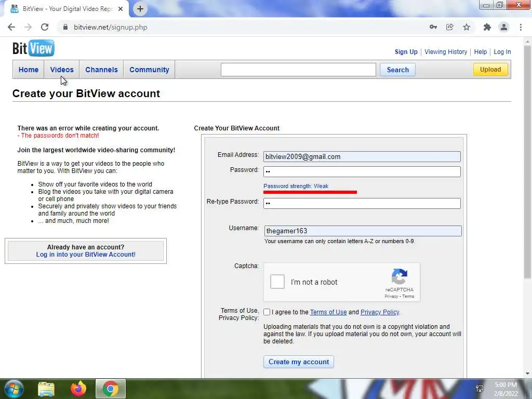Bookmark this page with the star icon
Screen dimensions: 532x399
[x=467, y=27]
